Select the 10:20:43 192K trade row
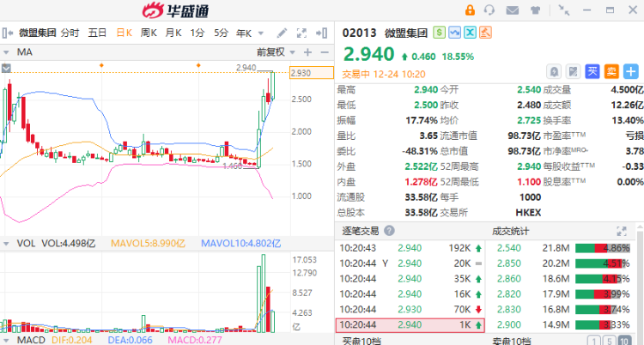The image size is (644, 345). [410, 248]
